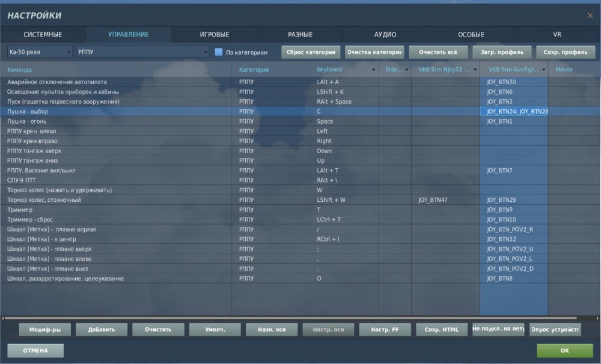
Task: Confirm settings with the OK button
Action: (x=564, y=351)
